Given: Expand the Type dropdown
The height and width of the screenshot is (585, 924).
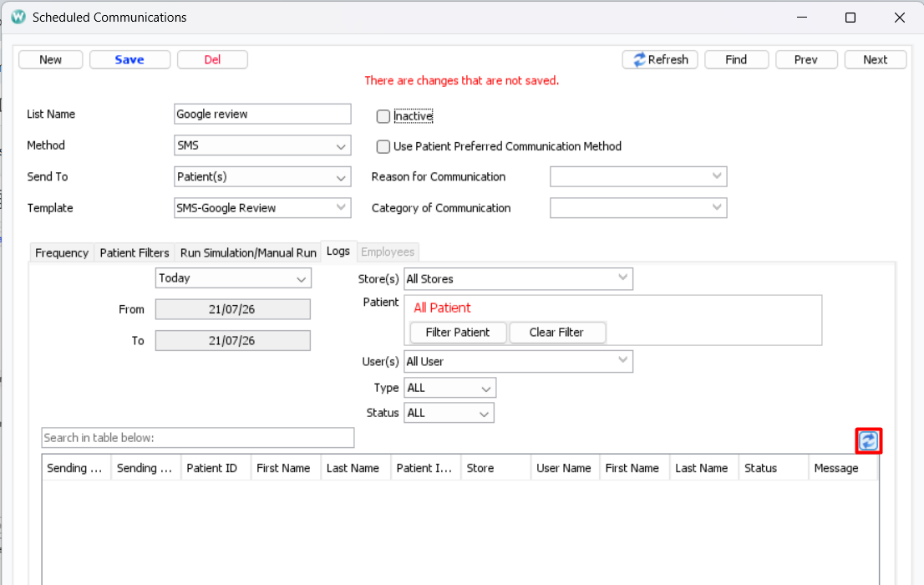Looking at the screenshot, I should pos(449,388).
